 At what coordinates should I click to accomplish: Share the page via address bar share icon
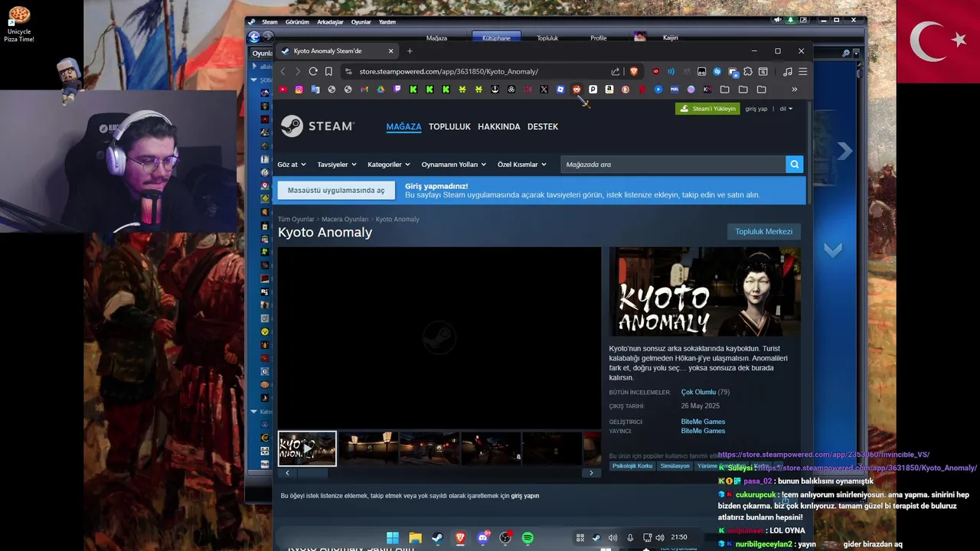coord(616,71)
